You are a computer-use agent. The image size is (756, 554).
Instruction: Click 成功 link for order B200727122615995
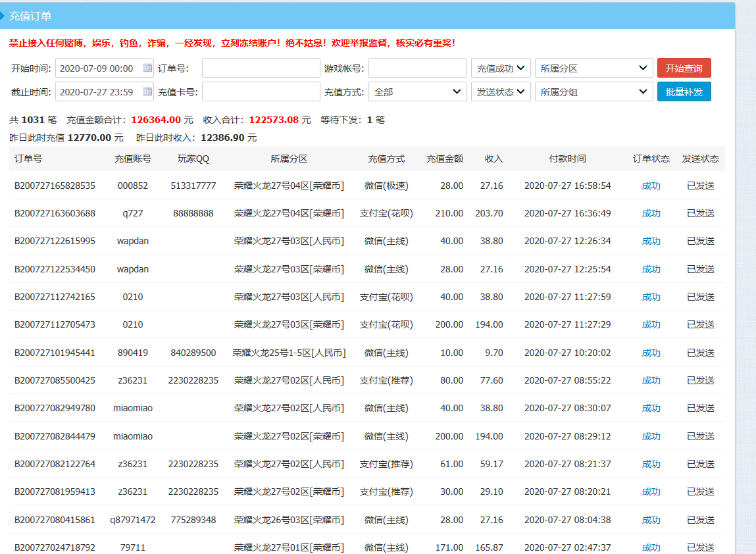click(651, 241)
